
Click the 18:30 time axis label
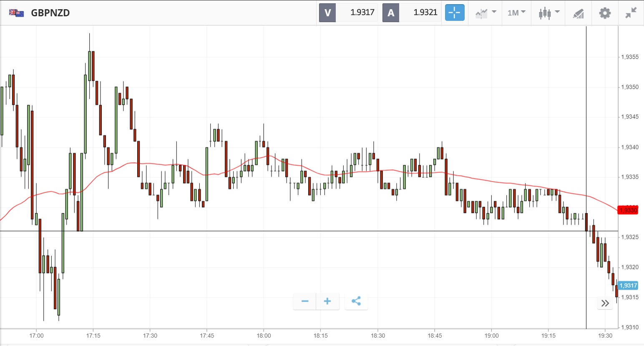378,336
